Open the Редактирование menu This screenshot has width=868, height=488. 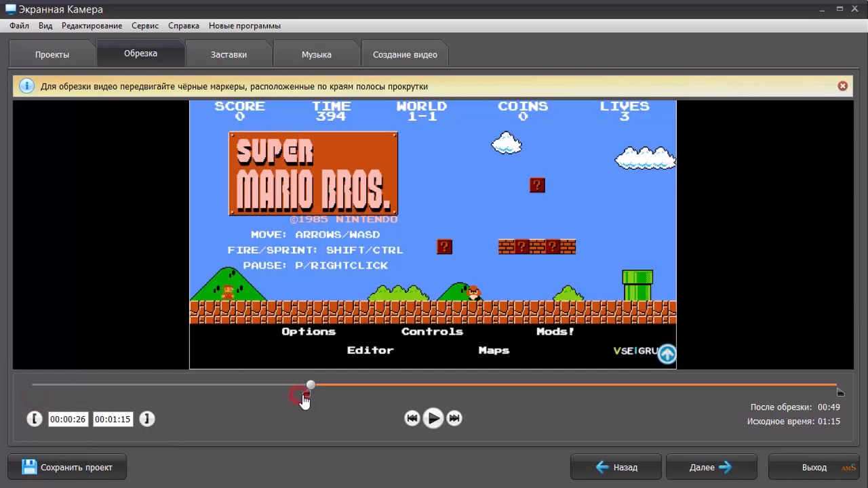pyautogui.click(x=92, y=26)
